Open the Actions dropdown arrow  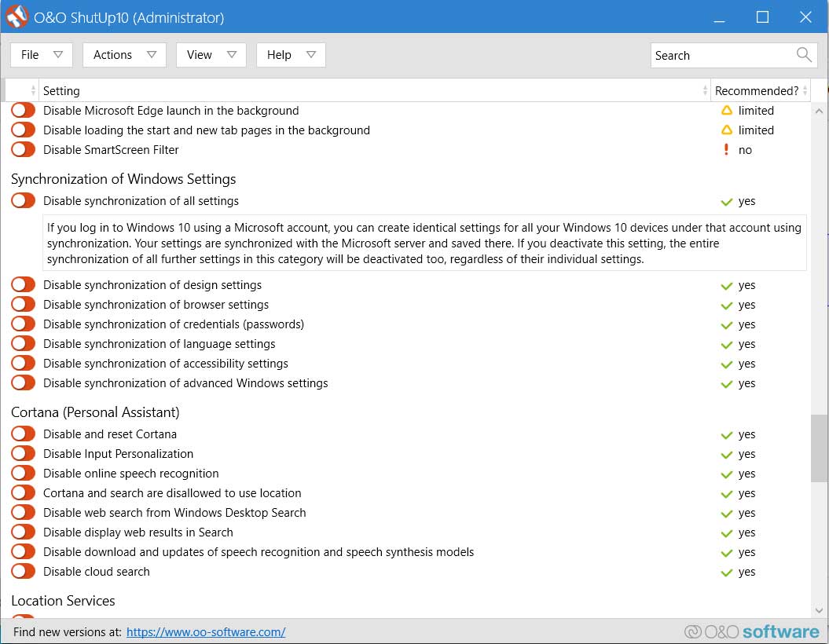152,54
